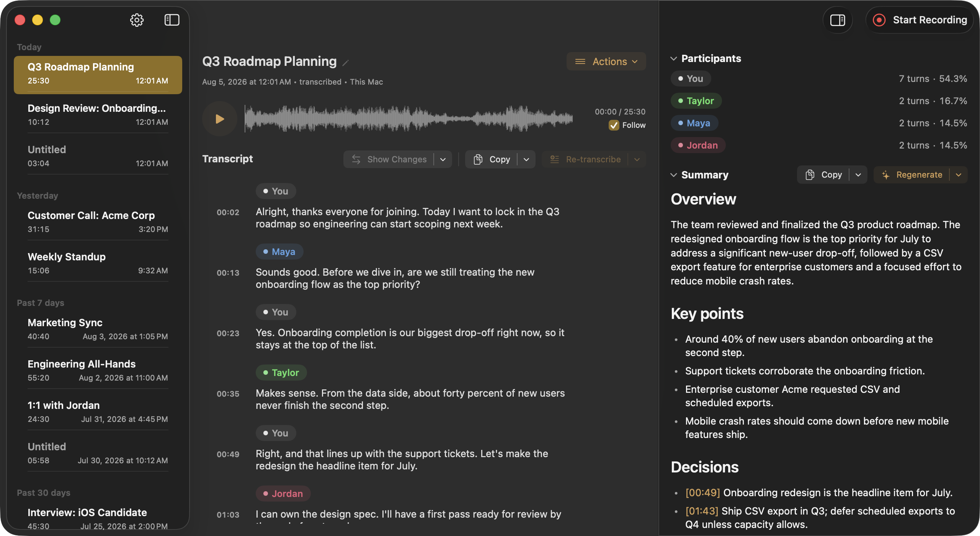
Task: Regenerate the summary
Action: [912, 175]
